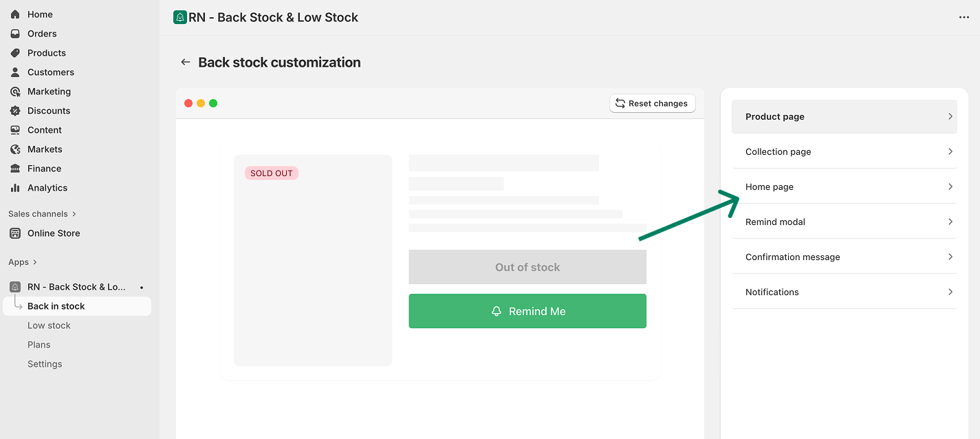
Task: Click the Online Store icon
Action: (15, 233)
